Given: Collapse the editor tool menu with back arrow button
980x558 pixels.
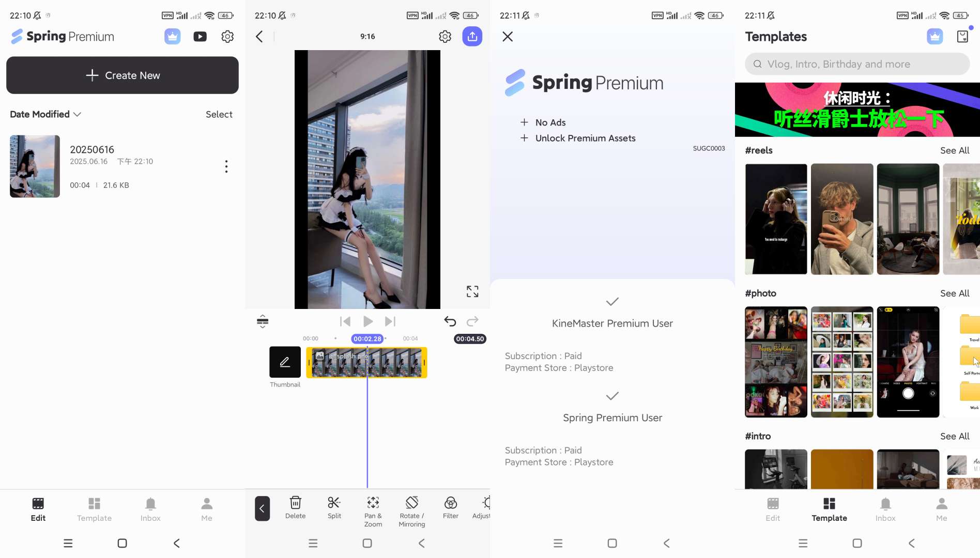Looking at the screenshot, I should point(262,509).
